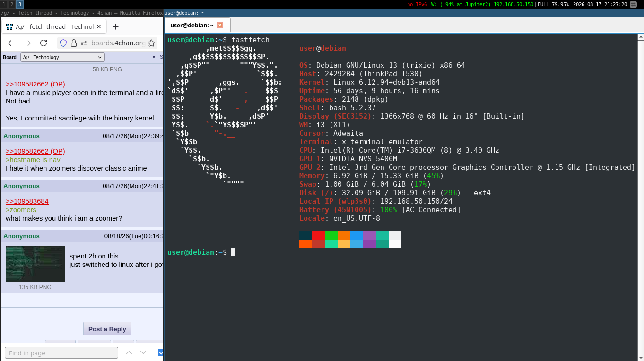Image resolution: width=644 pixels, height=361 pixels.
Task: Click the Uptime line '56 days, 9 hours'
Action: 369,91
